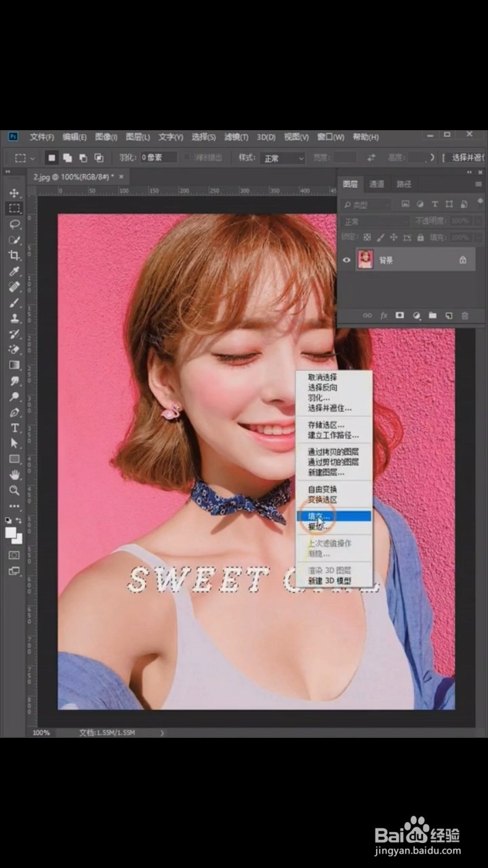Screen dimensions: 488x868
Task: Toggle lock transparent pixels icon
Action: [x=367, y=238]
